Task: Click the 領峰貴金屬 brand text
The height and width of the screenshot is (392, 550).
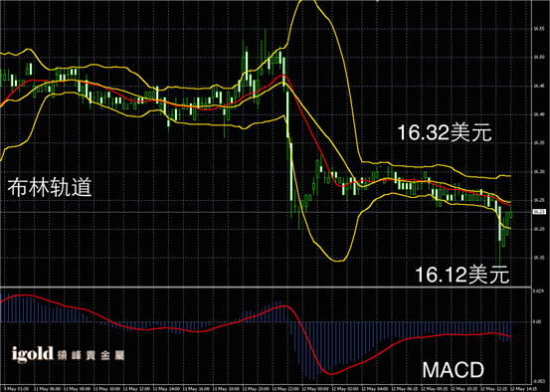Action: pyautogui.click(x=90, y=355)
